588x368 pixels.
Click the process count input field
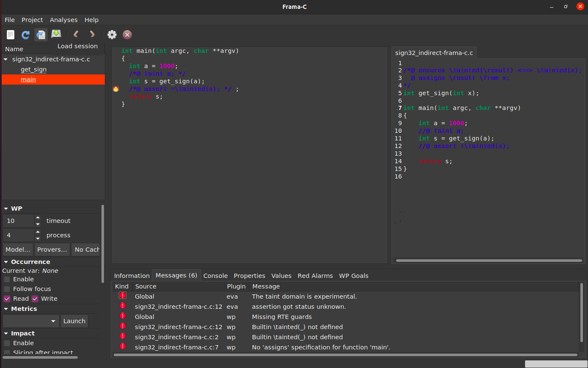click(19, 235)
